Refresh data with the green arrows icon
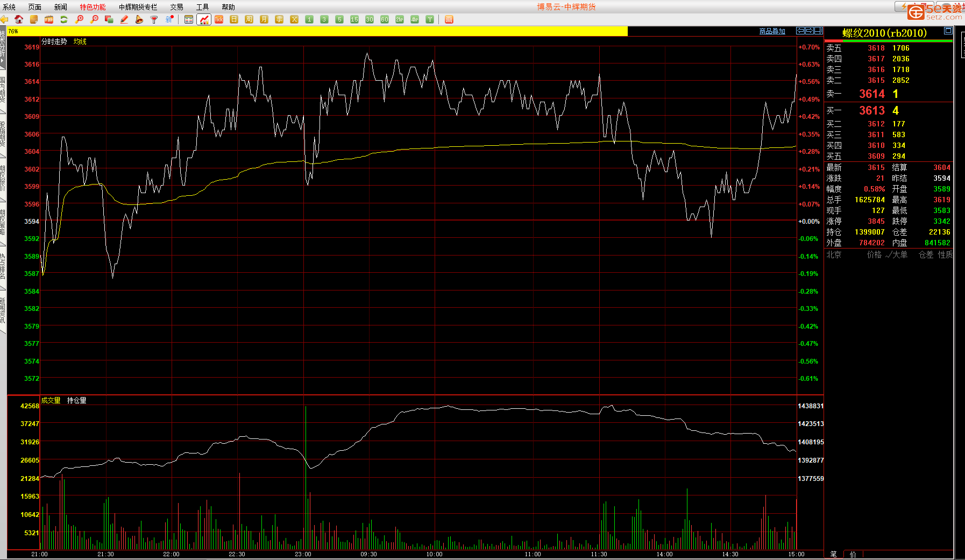 coord(64,19)
